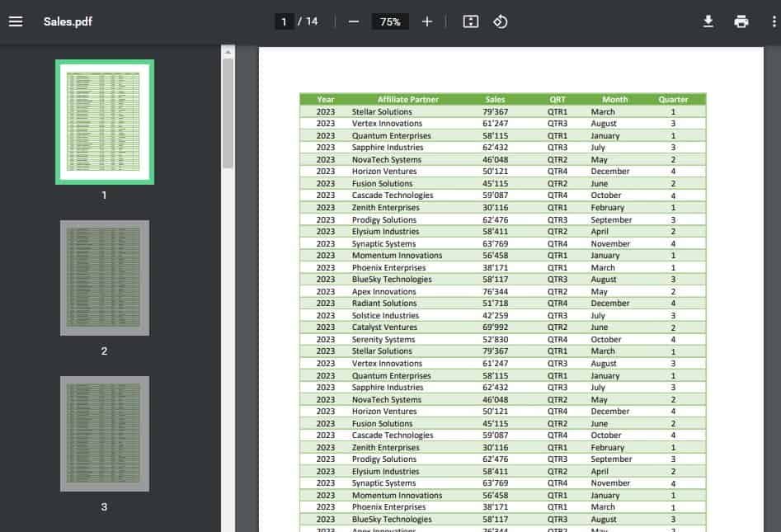781x532 pixels.
Task: Click the page number input field
Action: [x=284, y=21]
